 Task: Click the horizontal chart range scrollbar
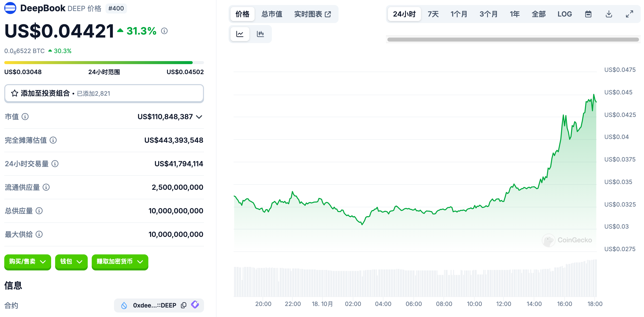(x=513, y=40)
